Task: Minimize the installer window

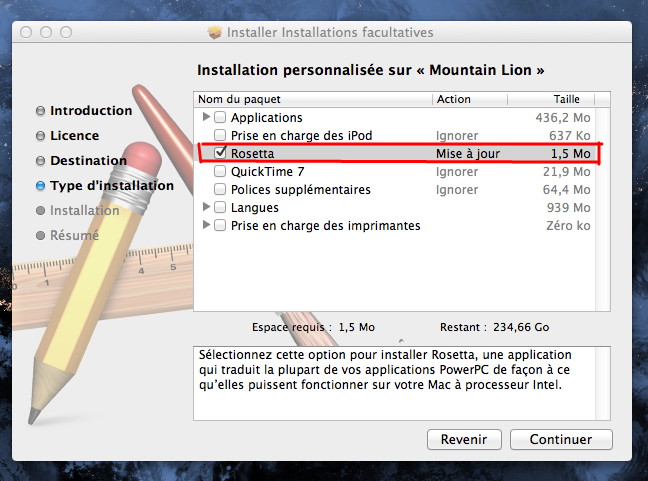Action: 46,32
